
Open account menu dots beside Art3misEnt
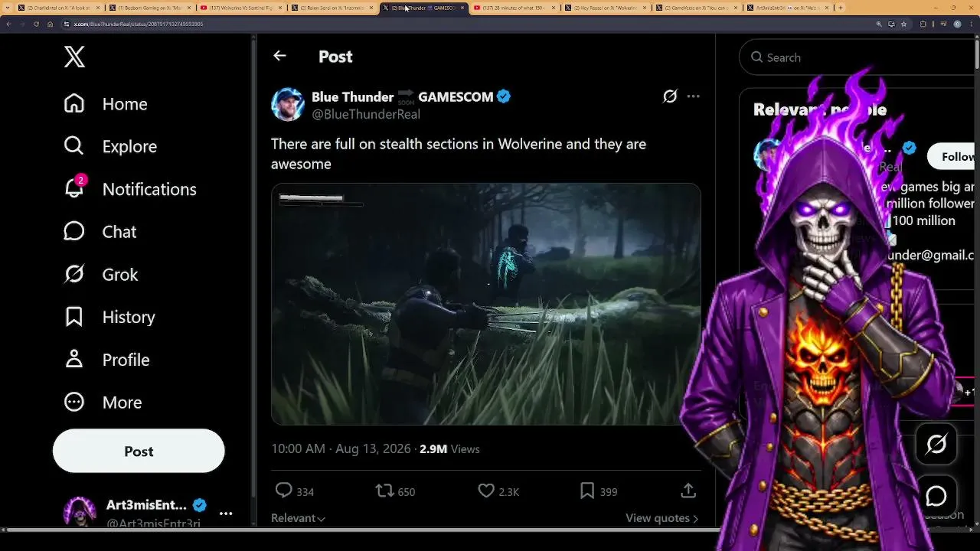[x=226, y=514]
